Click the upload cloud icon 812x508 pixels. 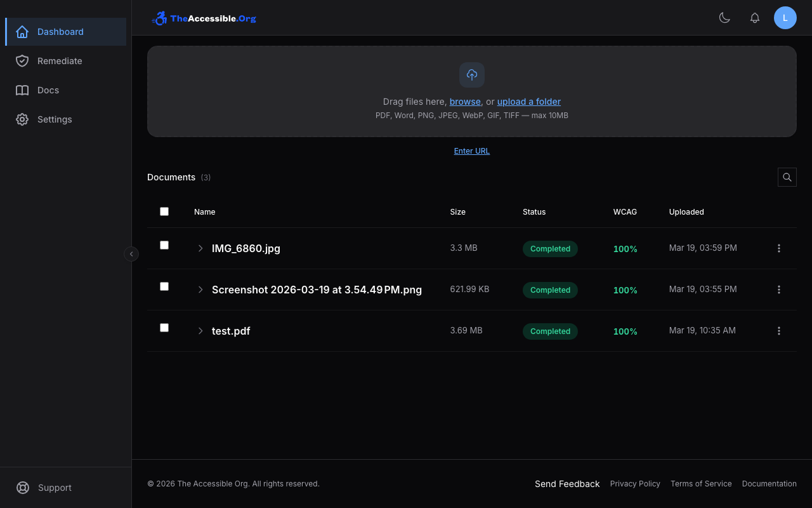tap(471, 75)
